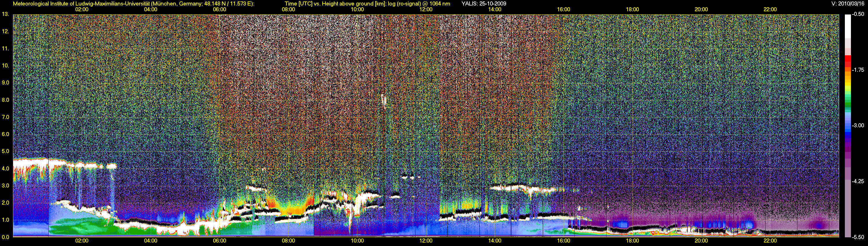Click the -3.00 color scale value
Image resolution: width=868 pixels, height=246 pixels.
click(858, 125)
